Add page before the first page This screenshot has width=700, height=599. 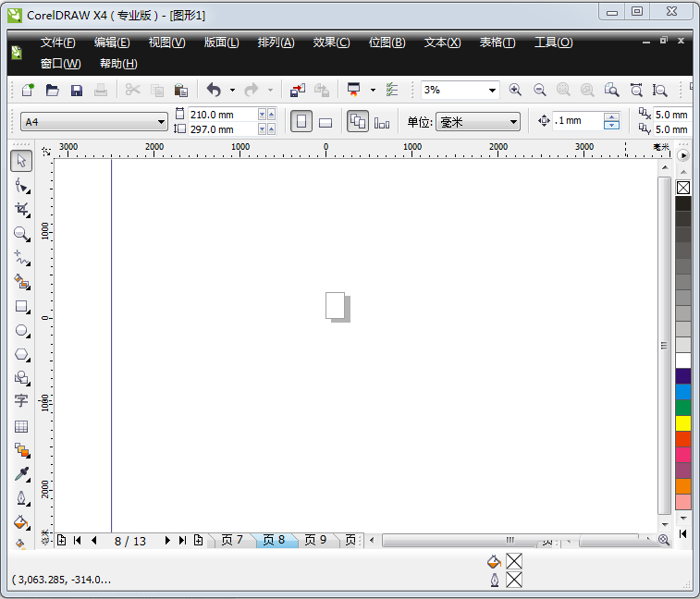pyautogui.click(x=62, y=541)
